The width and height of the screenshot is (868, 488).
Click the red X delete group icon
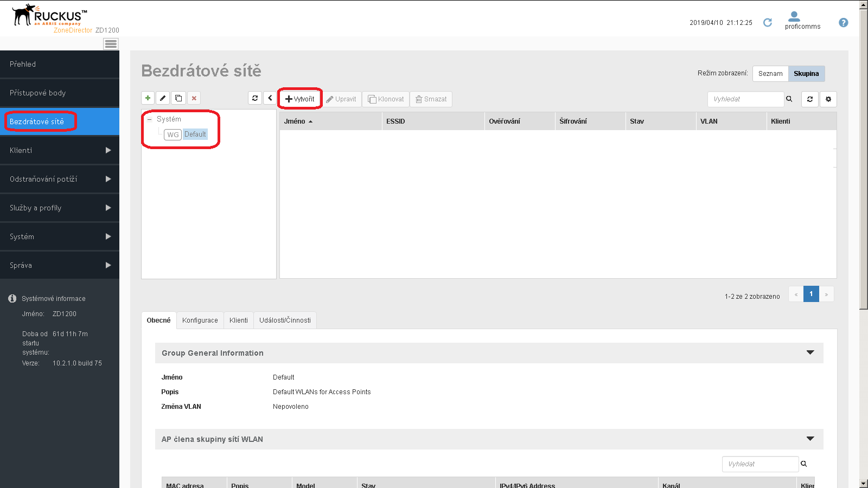tap(194, 98)
